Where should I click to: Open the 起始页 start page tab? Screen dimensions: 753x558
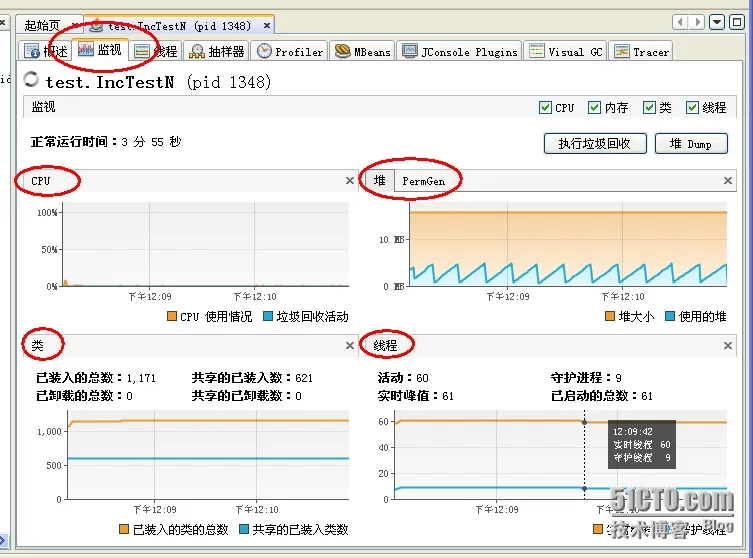coord(42,25)
